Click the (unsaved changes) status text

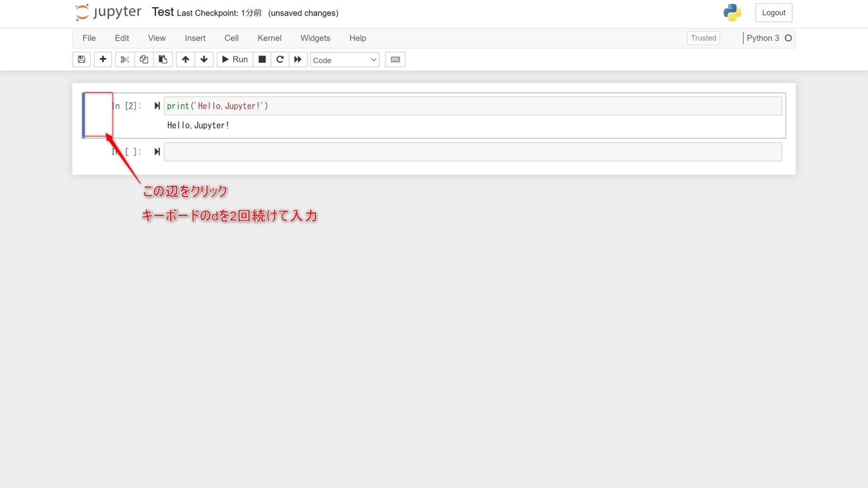click(303, 13)
